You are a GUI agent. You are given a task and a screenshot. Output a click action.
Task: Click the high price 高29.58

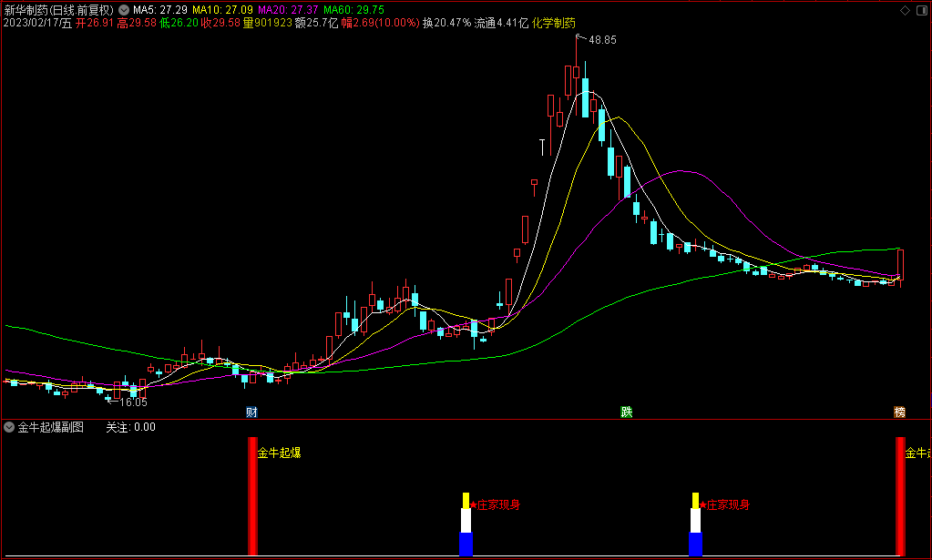[136, 23]
